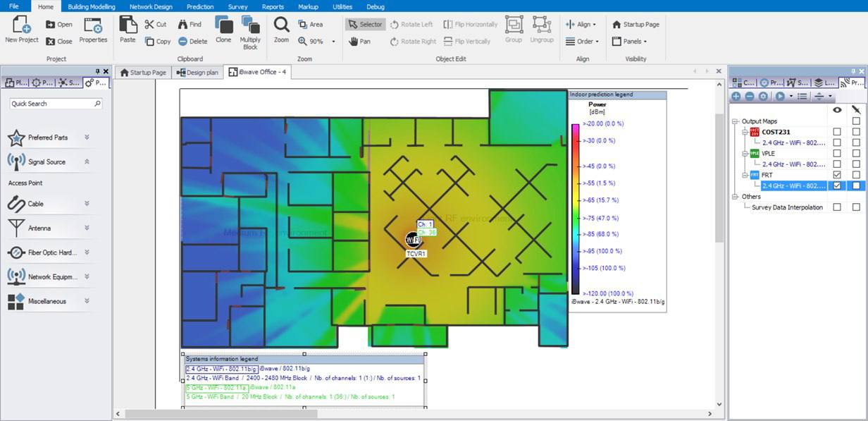Screen dimensions: 868x421
Task: Click the Antenna category icon
Action: (16, 228)
